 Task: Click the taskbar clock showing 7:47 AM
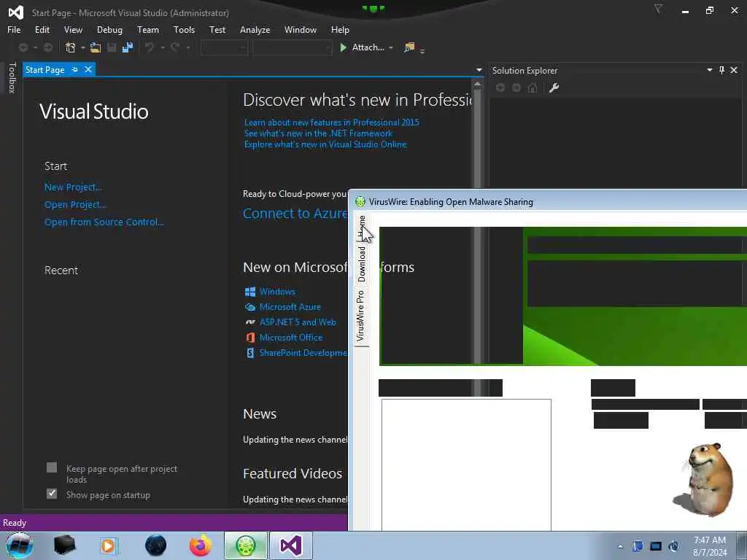[710, 545]
